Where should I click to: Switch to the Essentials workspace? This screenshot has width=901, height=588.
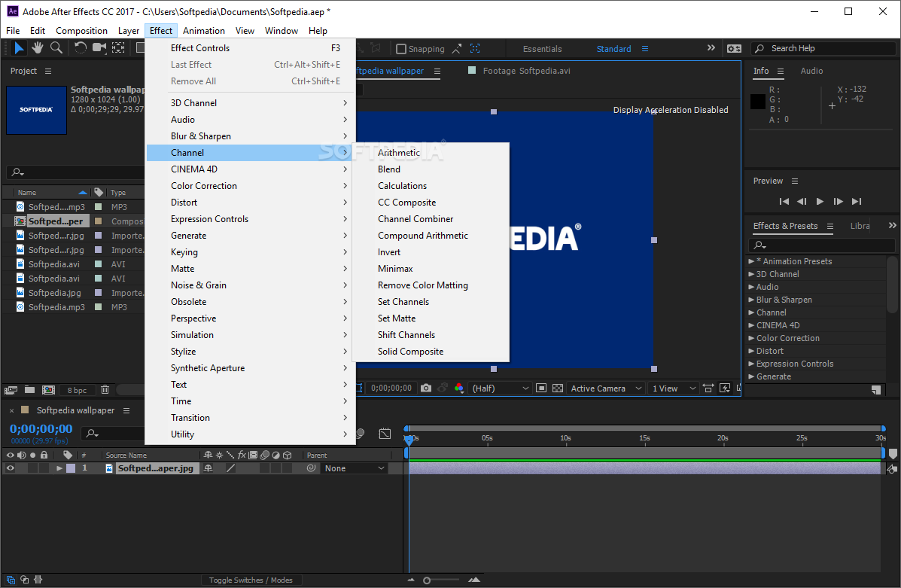pyautogui.click(x=542, y=50)
